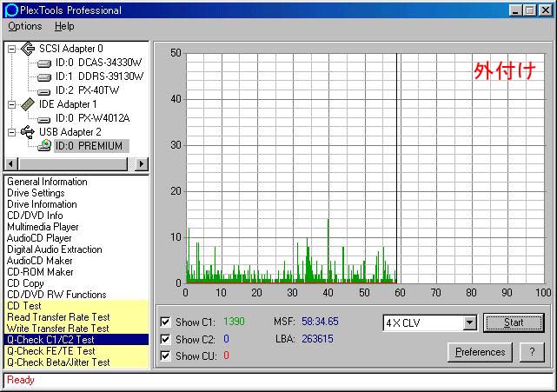Select CD Test

click(x=76, y=306)
